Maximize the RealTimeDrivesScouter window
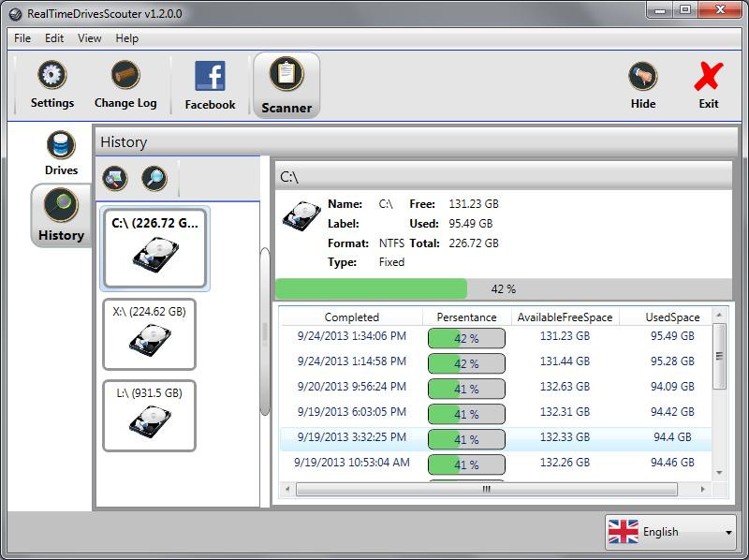Viewport: 749px width, 560px height. pyautogui.click(x=685, y=10)
